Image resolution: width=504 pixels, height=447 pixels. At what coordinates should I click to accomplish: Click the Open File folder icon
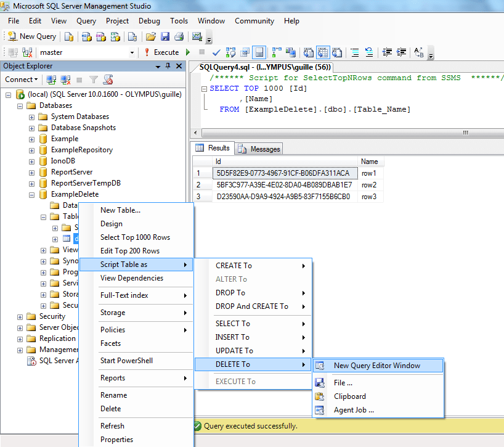(150, 36)
